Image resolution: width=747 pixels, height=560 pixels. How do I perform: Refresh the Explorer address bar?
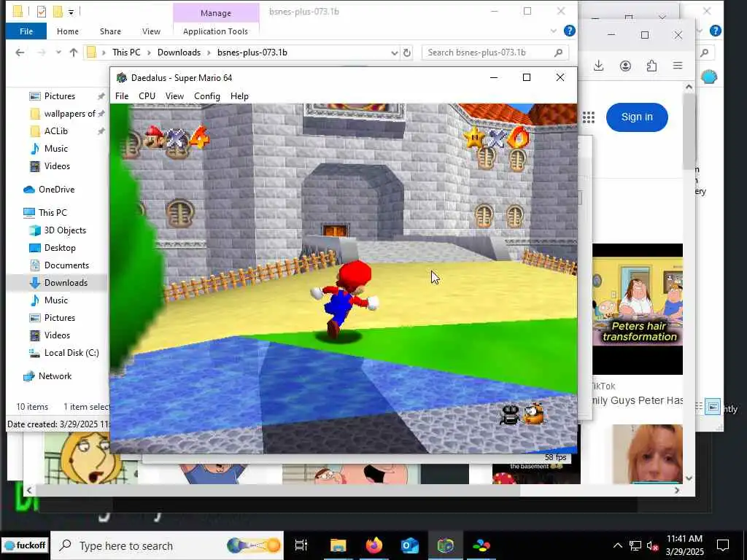[x=407, y=52]
